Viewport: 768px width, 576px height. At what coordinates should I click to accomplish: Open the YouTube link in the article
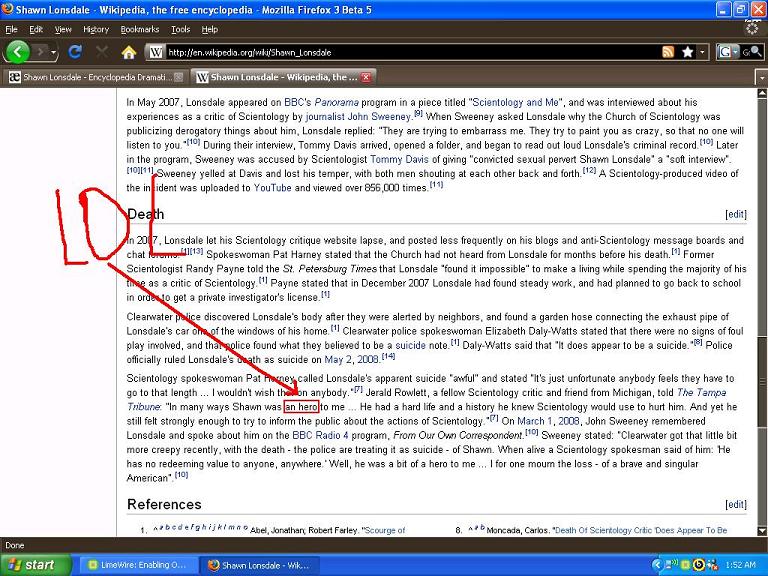tap(272, 187)
